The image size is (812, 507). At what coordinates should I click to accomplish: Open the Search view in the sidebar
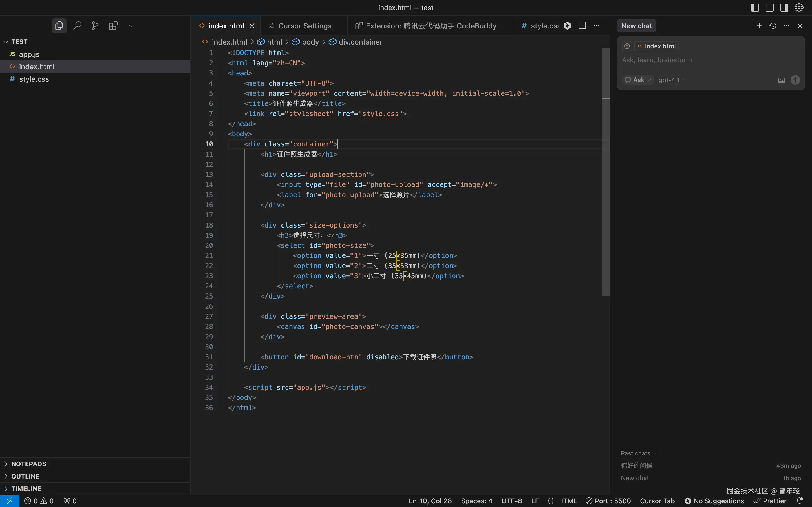coord(77,25)
